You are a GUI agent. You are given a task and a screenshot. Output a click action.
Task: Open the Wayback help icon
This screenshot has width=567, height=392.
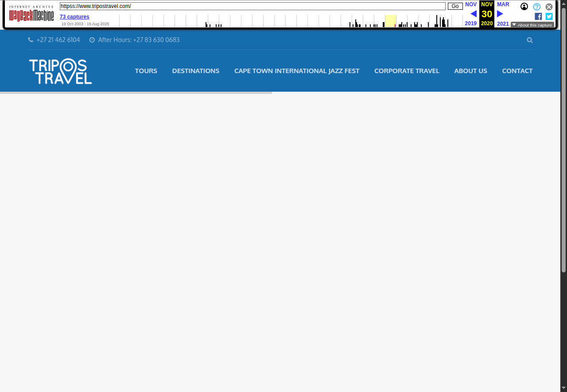point(536,7)
